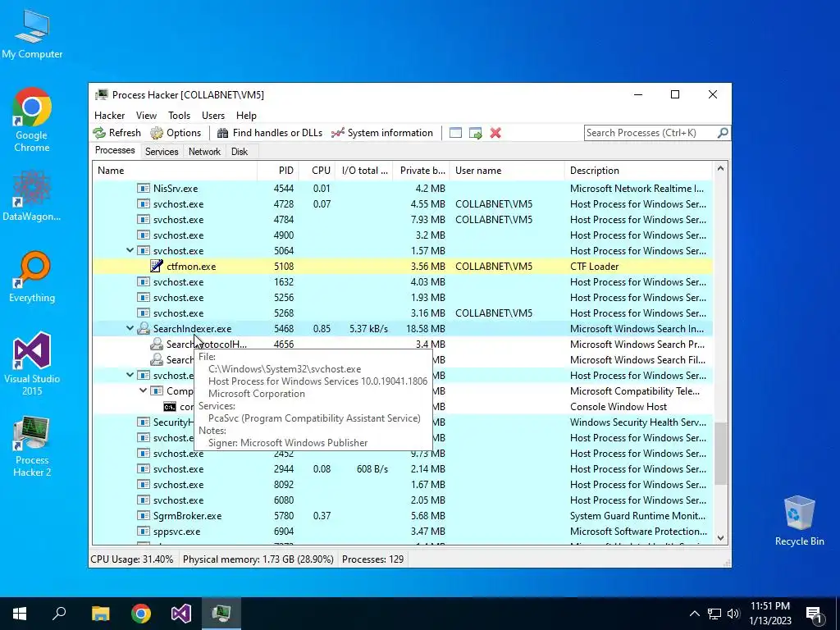
Task: Sort by I/O total column header
Action: [364, 171]
